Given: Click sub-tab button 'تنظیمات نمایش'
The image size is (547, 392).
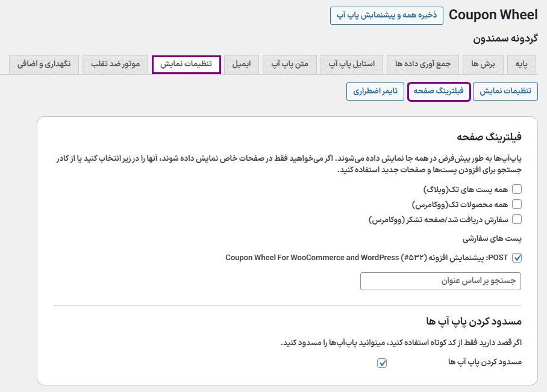Looking at the screenshot, I should coord(505,92).
